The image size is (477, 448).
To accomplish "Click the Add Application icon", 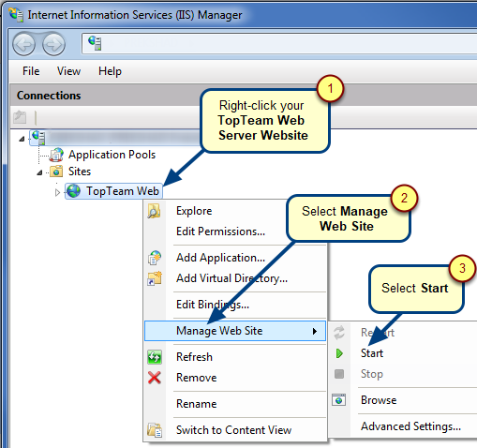I will pyautogui.click(x=155, y=258).
